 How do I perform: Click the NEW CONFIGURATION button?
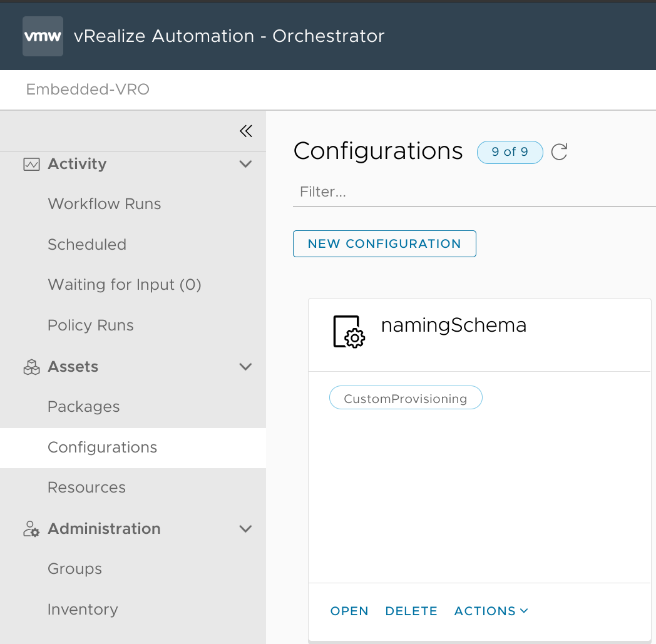(x=384, y=244)
